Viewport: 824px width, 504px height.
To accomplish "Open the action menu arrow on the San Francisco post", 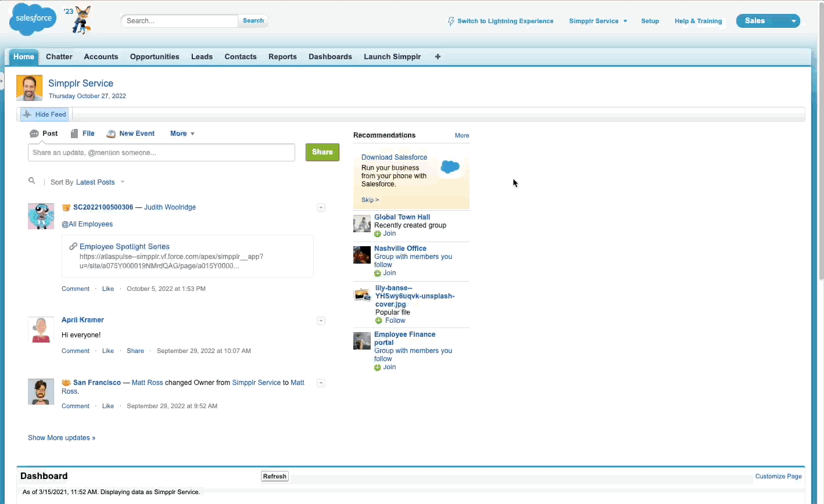I will [321, 383].
